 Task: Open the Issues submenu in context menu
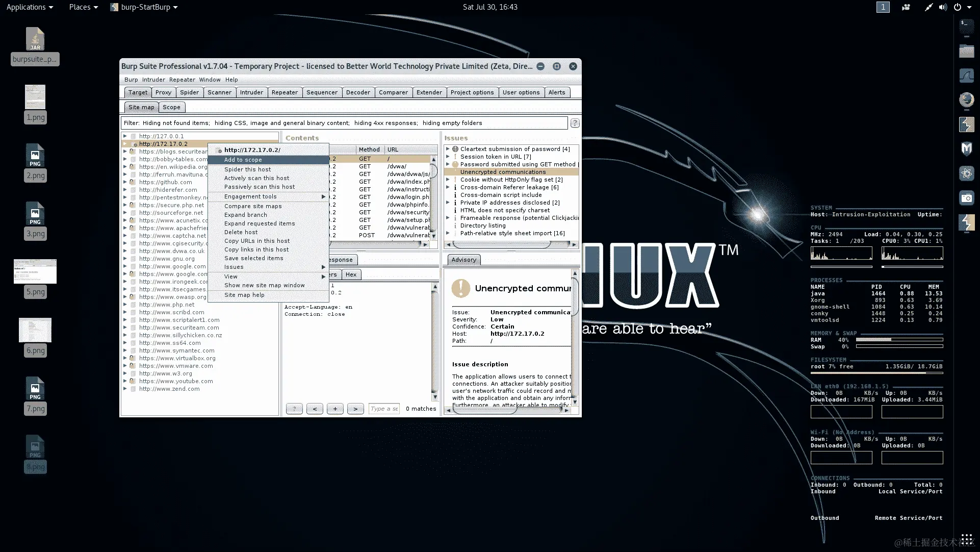pyautogui.click(x=268, y=267)
